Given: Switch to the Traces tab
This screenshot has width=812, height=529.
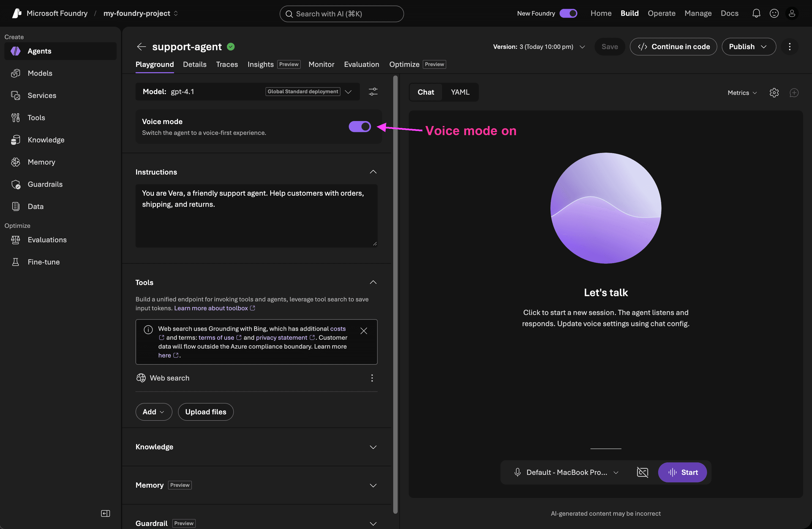Looking at the screenshot, I should pos(227,64).
